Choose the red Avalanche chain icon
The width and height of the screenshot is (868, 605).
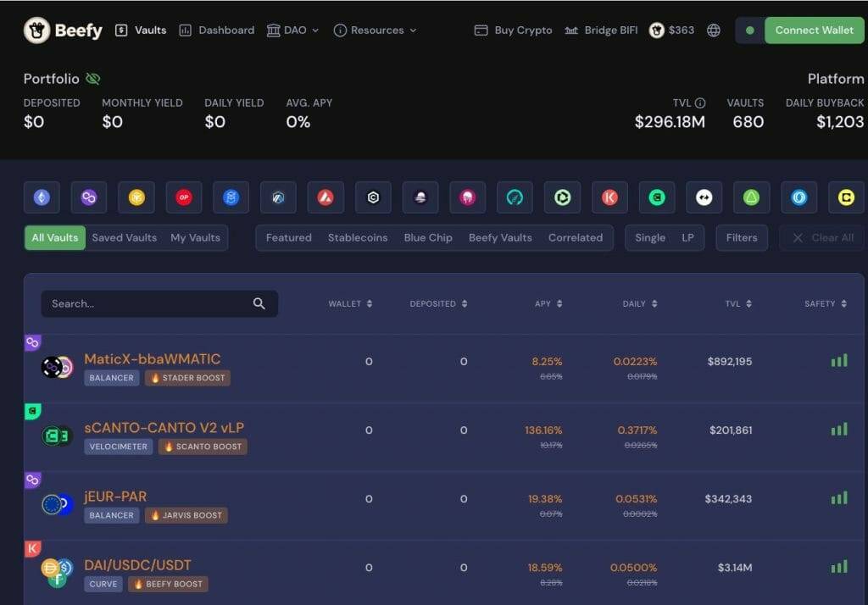tap(325, 197)
